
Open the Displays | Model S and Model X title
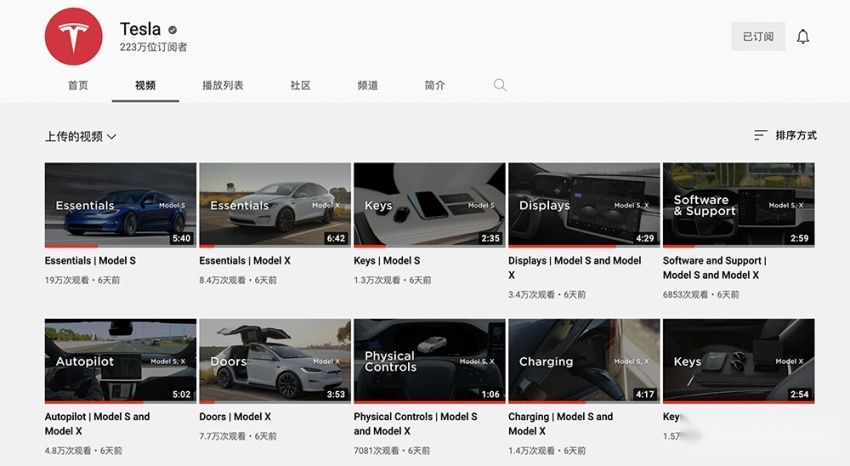pos(575,268)
